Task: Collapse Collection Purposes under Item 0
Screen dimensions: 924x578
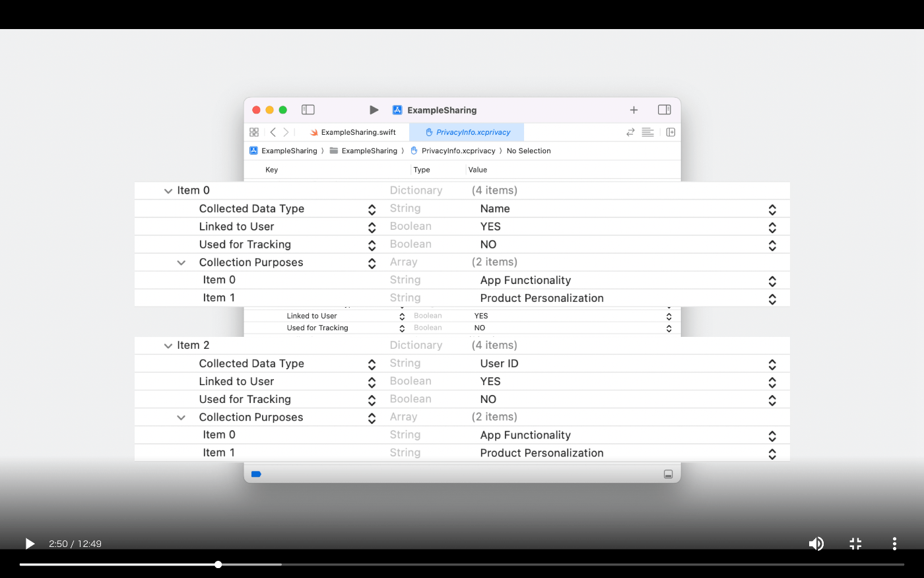Action: 181,263
